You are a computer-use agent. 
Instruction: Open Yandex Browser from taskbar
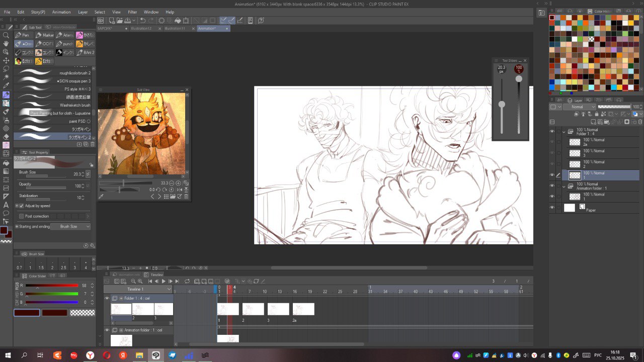(90, 355)
